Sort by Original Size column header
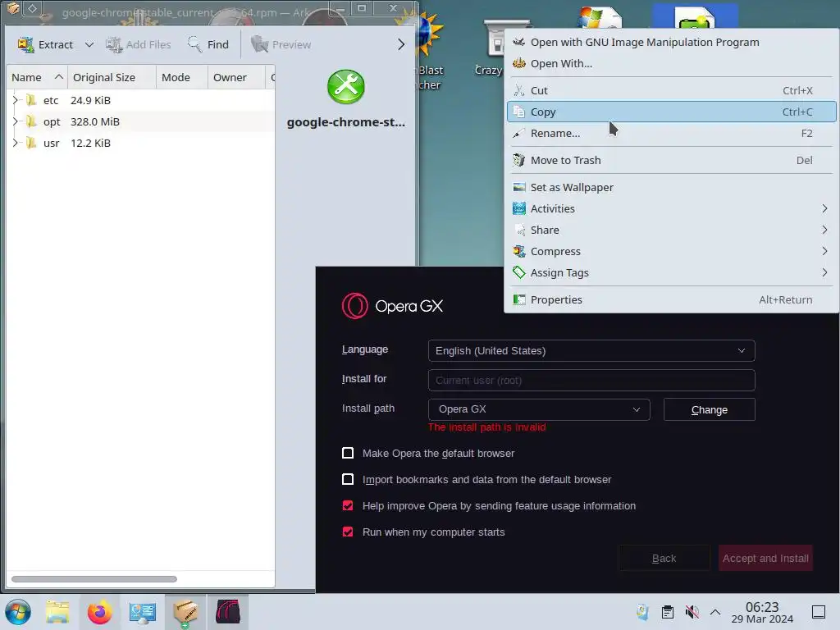This screenshot has width=840, height=630. [112, 77]
